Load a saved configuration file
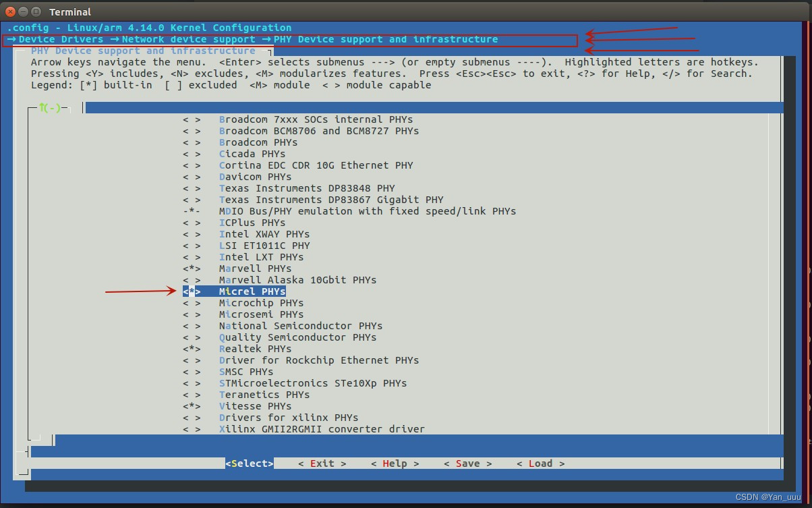This screenshot has height=508, width=812. click(540, 463)
